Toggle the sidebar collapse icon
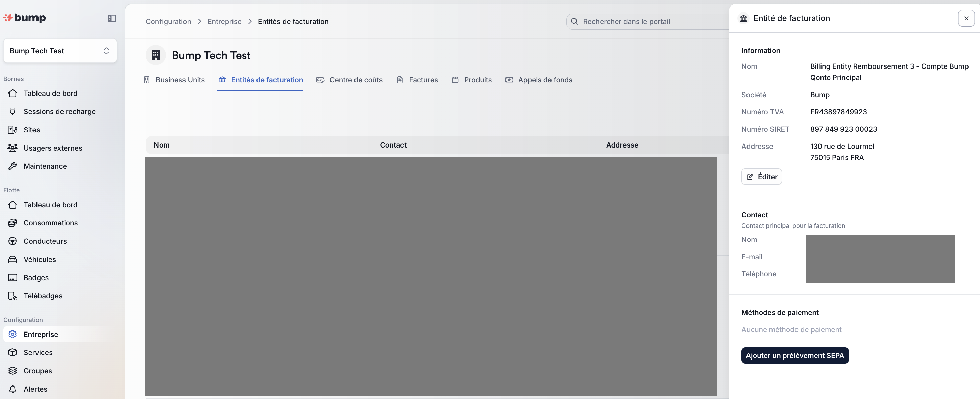Screen dimensions: 980x399 (112, 18)
